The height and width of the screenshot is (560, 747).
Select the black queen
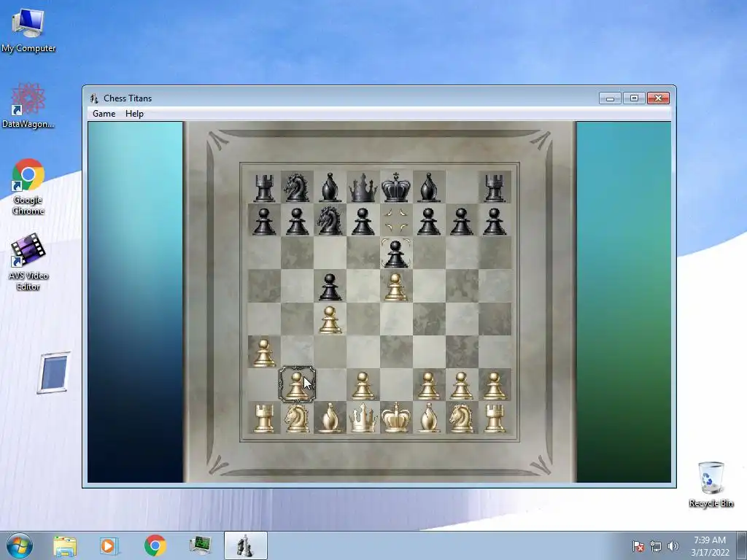click(x=363, y=187)
